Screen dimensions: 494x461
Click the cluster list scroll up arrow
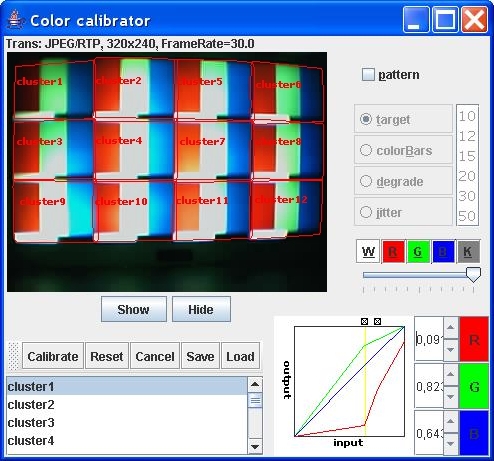[x=255, y=384]
